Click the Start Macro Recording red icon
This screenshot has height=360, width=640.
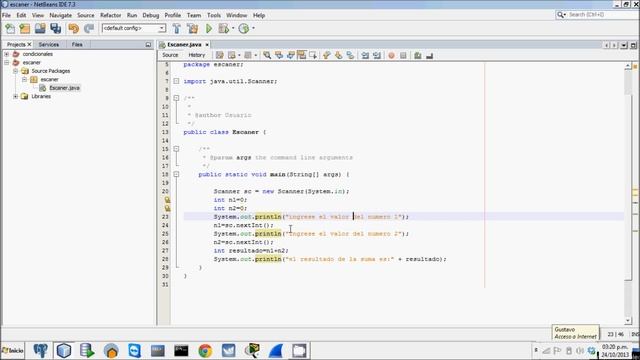[391, 55]
